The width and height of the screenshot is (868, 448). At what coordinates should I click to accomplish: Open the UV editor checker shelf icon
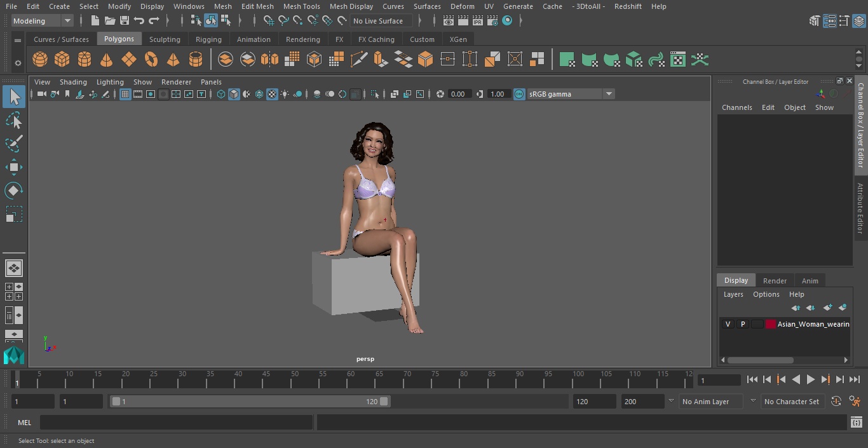(678, 60)
